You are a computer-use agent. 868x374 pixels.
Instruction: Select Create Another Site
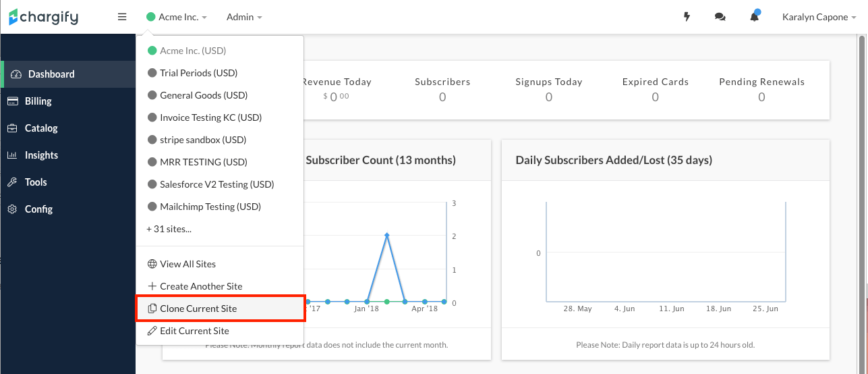201,286
